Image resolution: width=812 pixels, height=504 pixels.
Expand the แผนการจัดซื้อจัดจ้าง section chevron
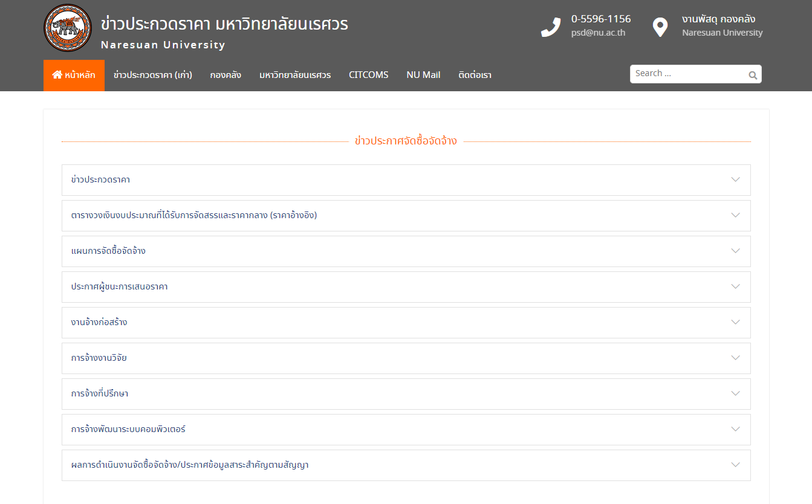click(735, 251)
